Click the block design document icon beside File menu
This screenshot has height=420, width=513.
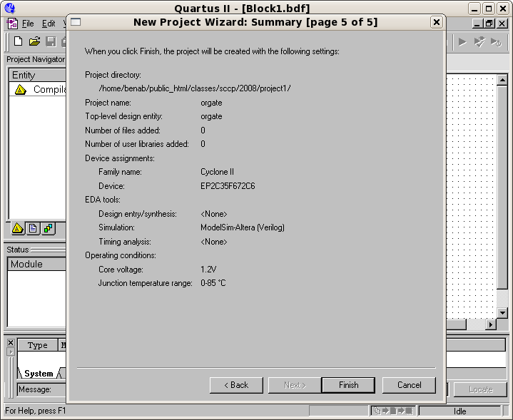[x=12, y=24]
